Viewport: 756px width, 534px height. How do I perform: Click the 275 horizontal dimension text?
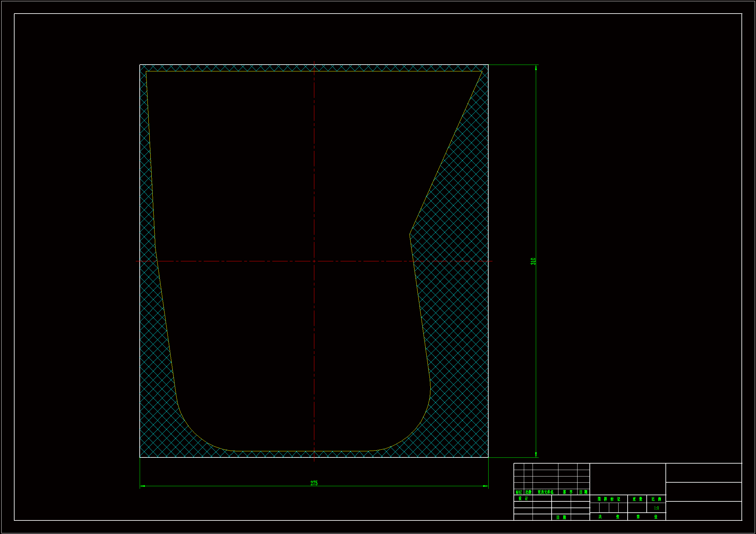tap(314, 483)
